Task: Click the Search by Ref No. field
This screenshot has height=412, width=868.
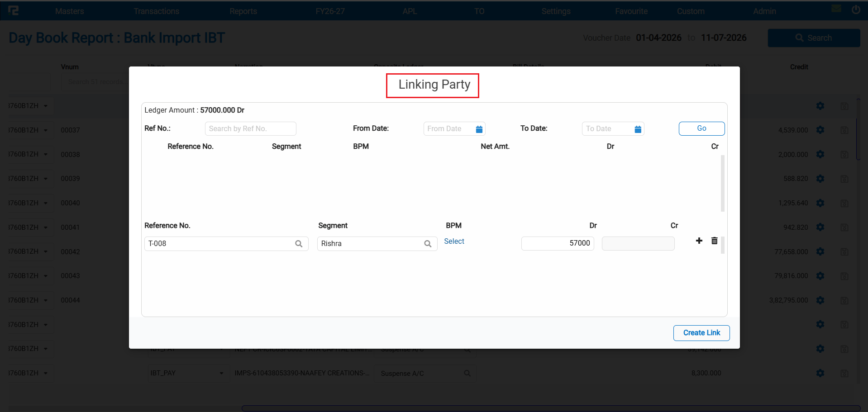Action: [x=250, y=129]
